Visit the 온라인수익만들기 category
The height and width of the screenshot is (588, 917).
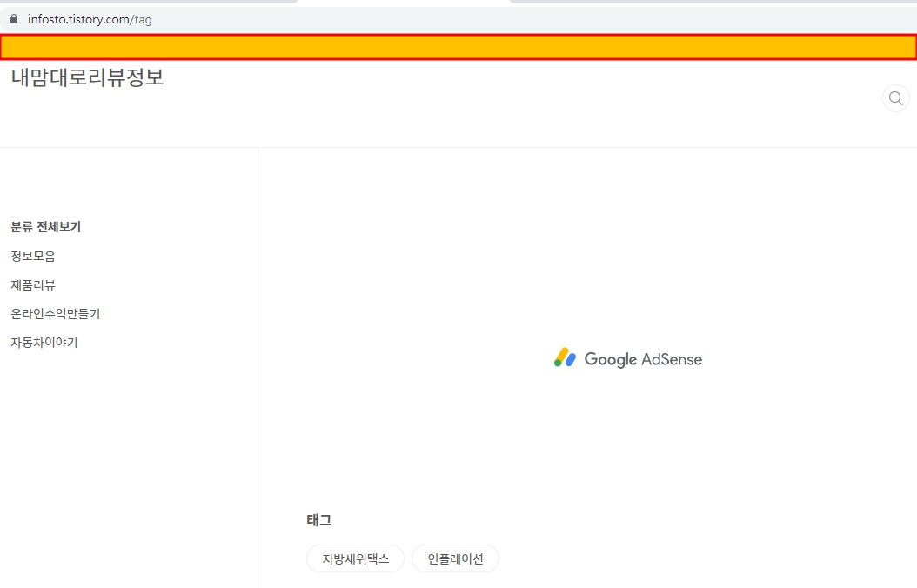coord(54,313)
